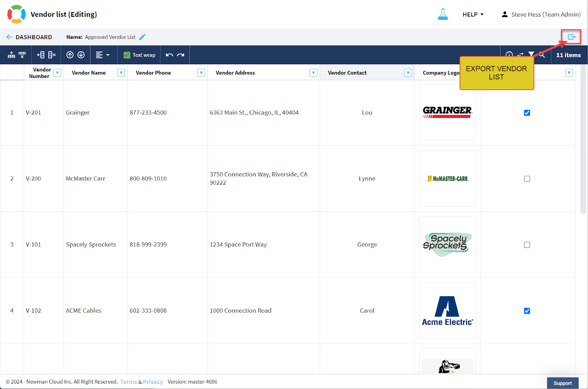588x389 pixels.
Task: Click the Grainger company logo thumbnail
Action: click(447, 112)
